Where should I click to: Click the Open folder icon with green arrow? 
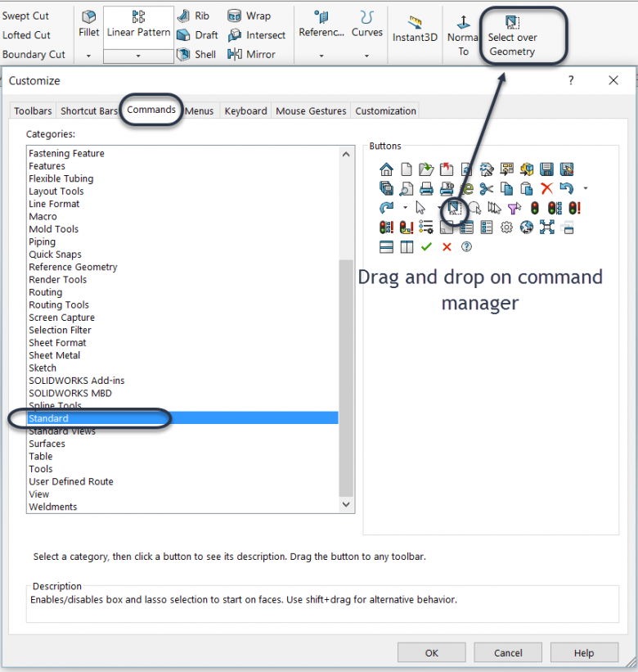(x=426, y=169)
